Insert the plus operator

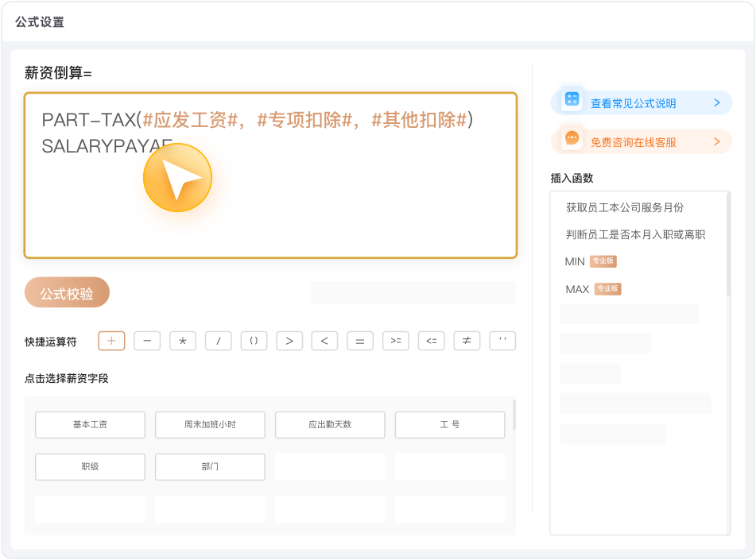coord(111,341)
